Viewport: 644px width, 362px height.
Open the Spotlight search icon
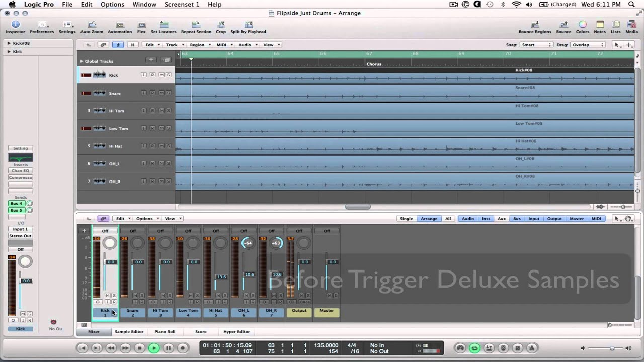[x=631, y=4]
